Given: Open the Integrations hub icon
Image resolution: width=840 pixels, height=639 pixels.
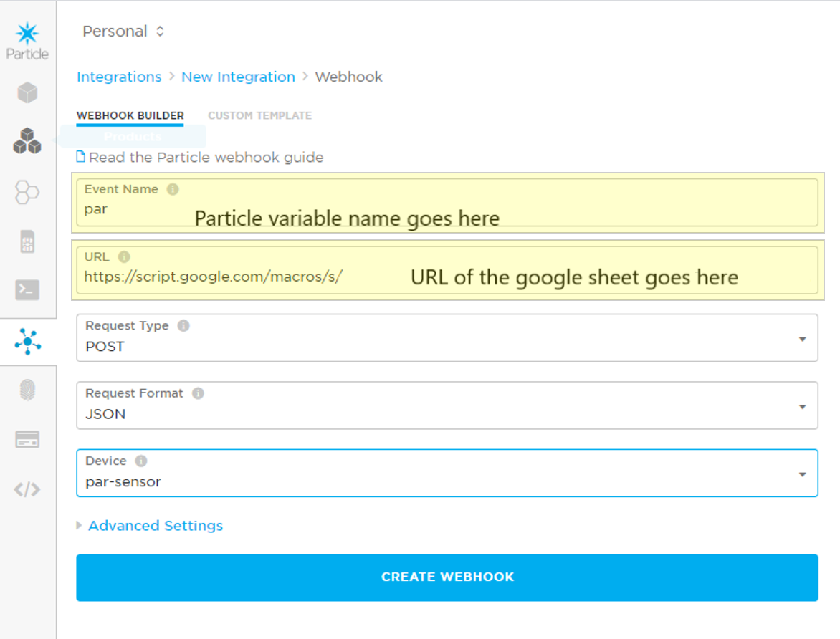Looking at the screenshot, I should (x=27, y=342).
